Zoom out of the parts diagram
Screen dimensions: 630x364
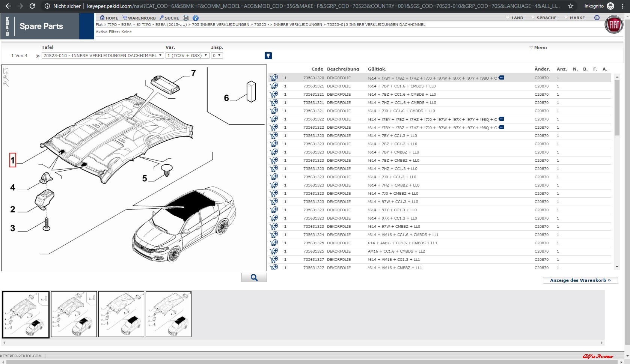(6, 84)
